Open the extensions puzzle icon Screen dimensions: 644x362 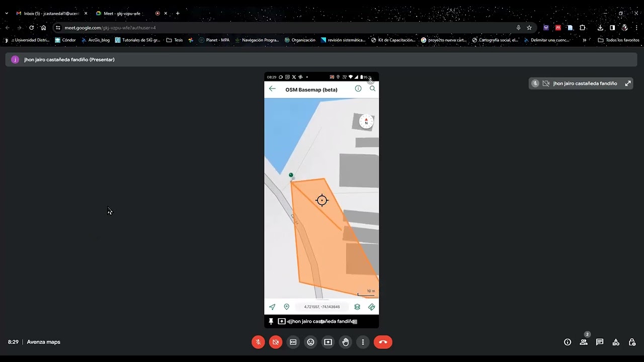pyautogui.click(x=583, y=28)
